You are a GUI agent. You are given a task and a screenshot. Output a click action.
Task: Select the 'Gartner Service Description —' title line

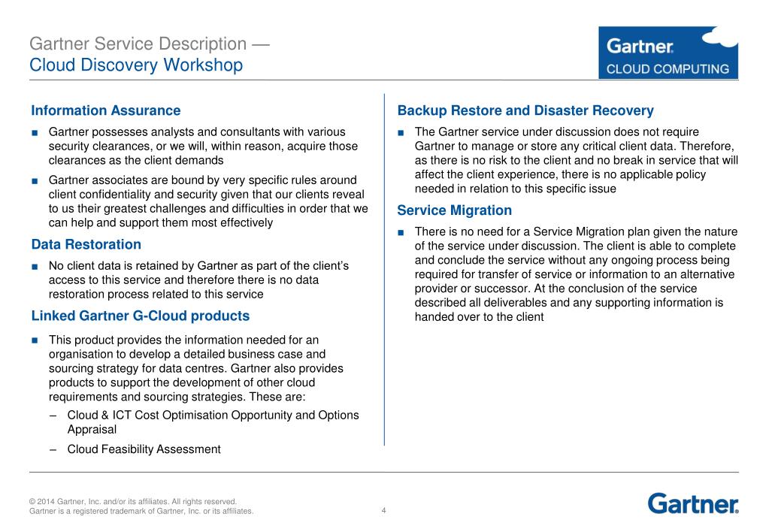[x=150, y=44]
